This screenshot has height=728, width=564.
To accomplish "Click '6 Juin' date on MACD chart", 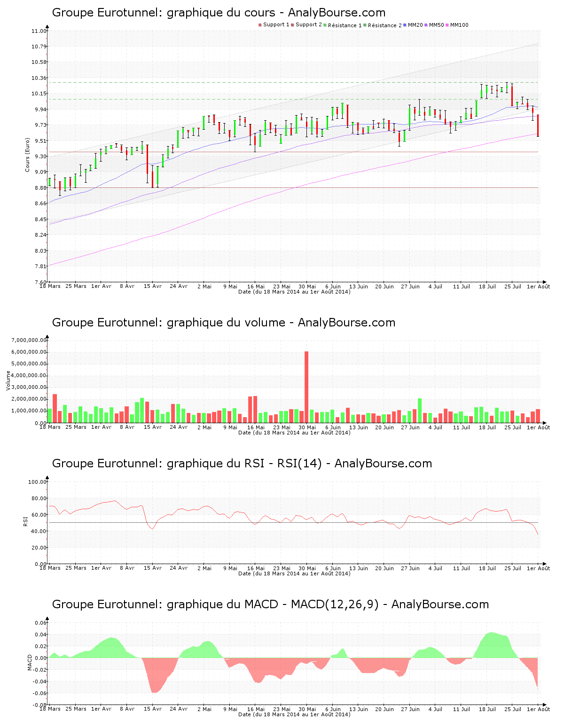I will [x=333, y=709].
